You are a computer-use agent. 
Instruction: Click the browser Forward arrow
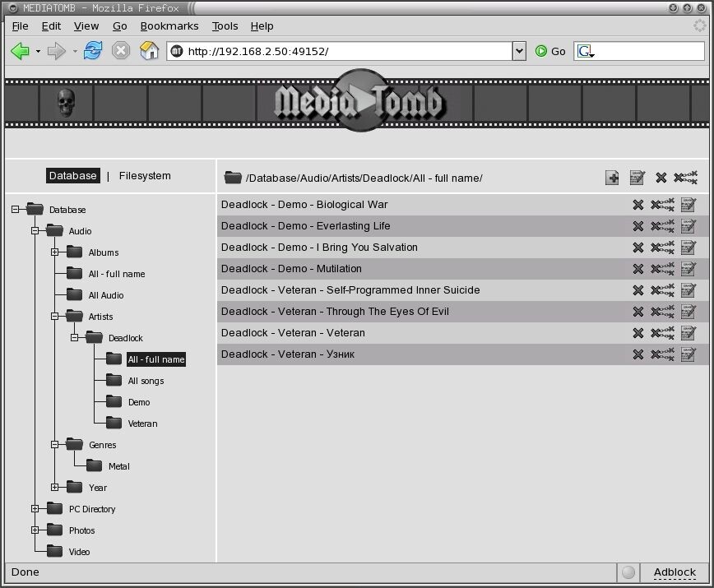click(57, 51)
